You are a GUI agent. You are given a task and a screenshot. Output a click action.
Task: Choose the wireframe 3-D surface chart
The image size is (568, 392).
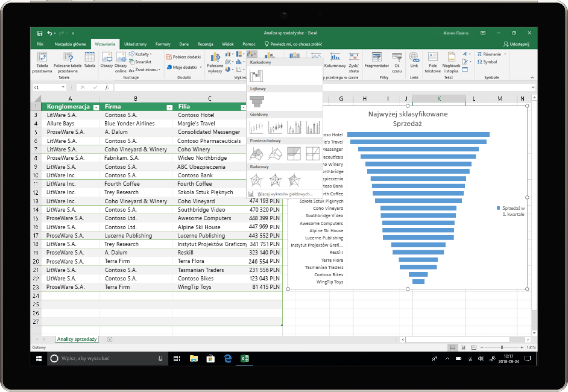click(x=276, y=154)
